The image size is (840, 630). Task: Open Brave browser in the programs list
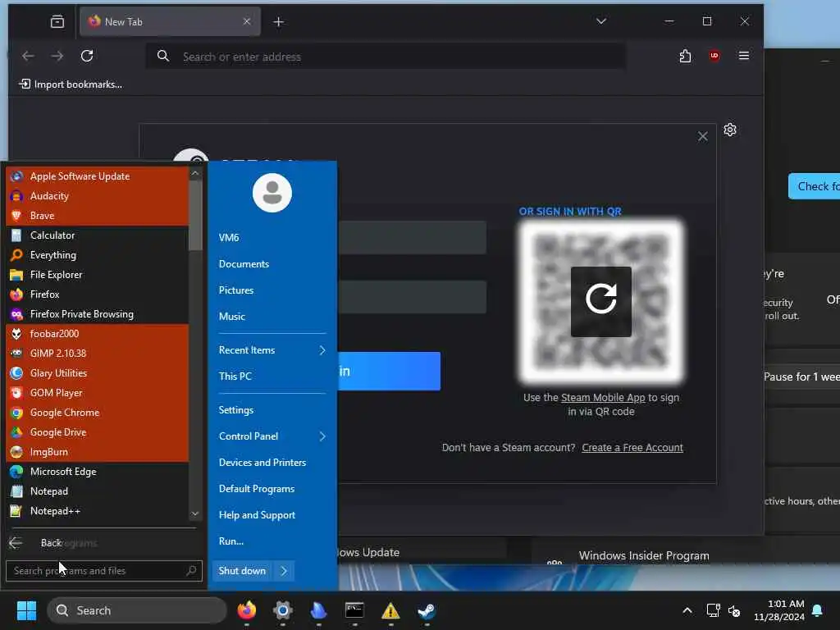pyautogui.click(x=97, y=216)
